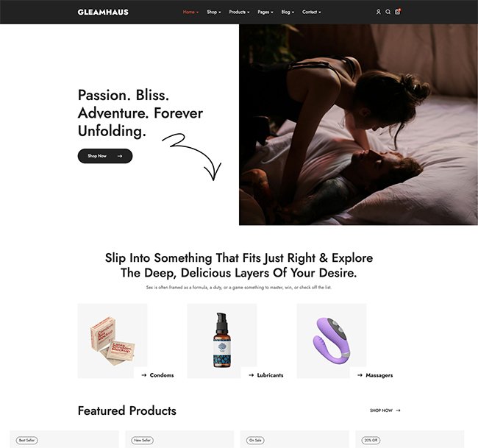Screen dimensions: 478x448
Task: Open the Lubricants bottle category image
Action: click(222, 341)
